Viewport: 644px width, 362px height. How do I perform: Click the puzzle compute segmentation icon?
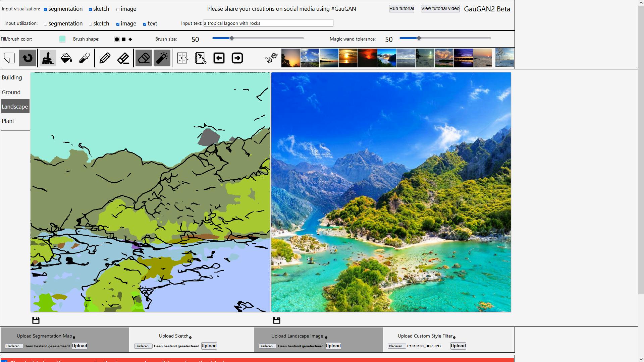[x=182, y=58]
